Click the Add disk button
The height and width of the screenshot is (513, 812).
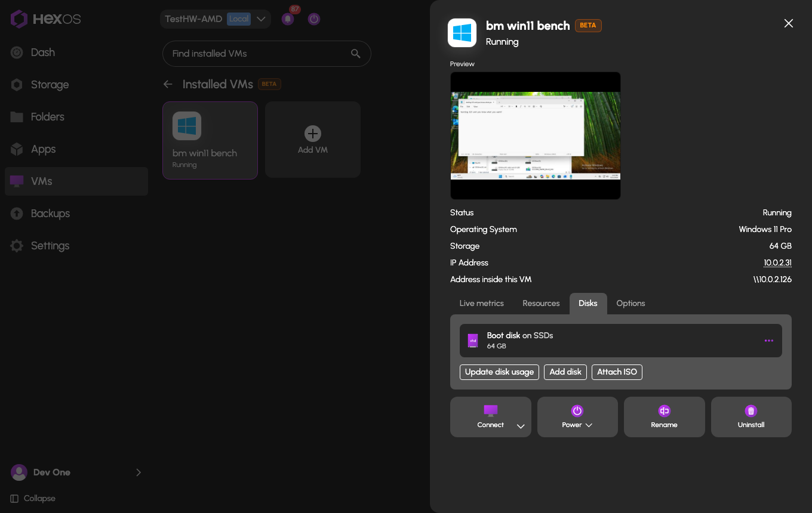click(x=565, y=372)
